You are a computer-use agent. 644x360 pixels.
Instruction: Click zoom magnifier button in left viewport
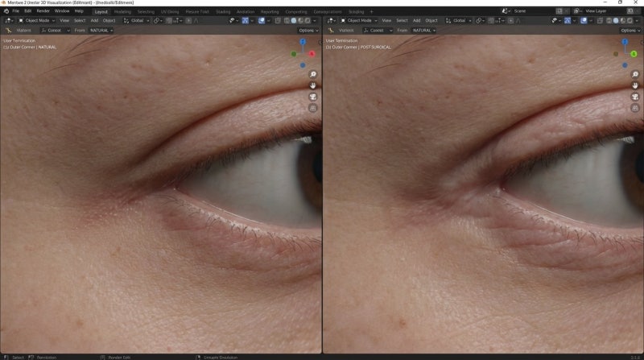(313, 74)
